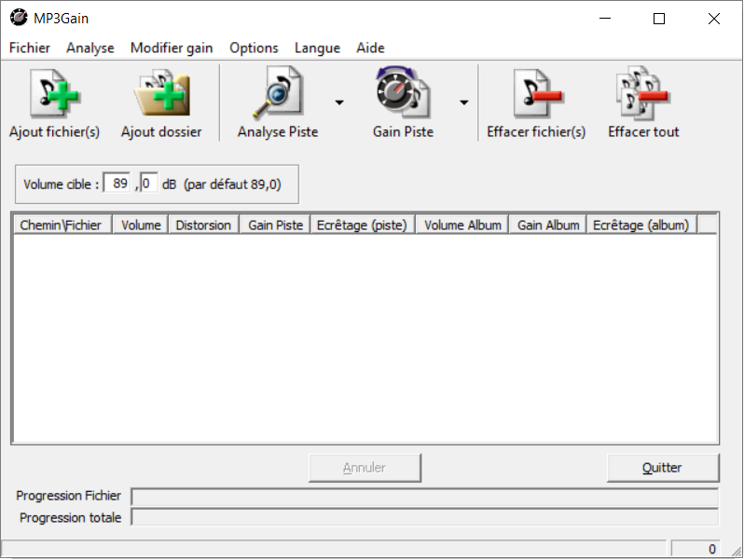Click the Effacer fichier(s) icon

537,93
